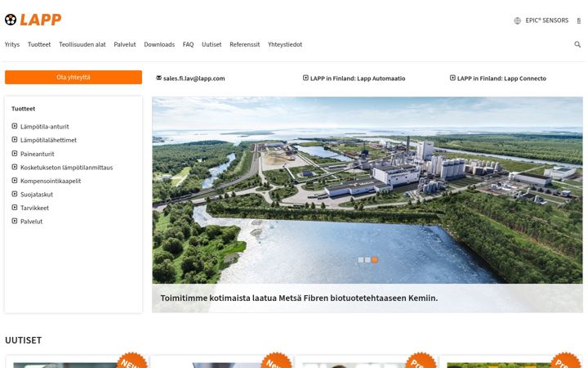Open the Tuotteet menu in navigation bar

[39, 44]
